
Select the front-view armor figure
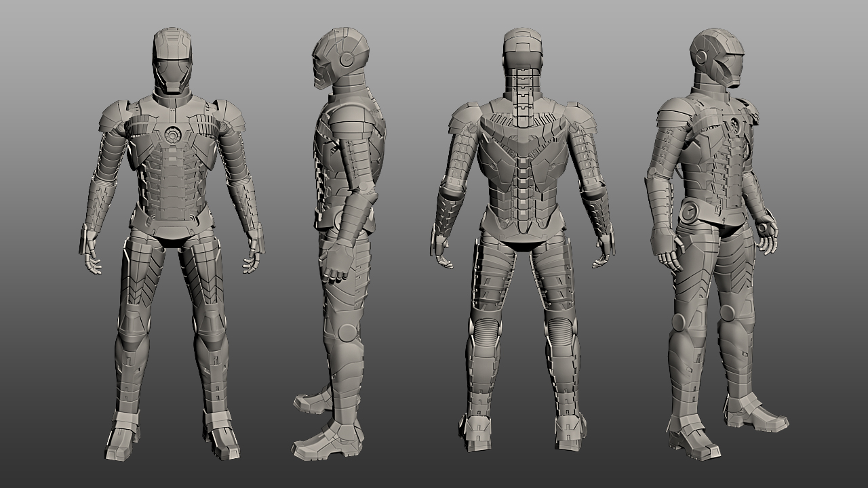(172, 244)
